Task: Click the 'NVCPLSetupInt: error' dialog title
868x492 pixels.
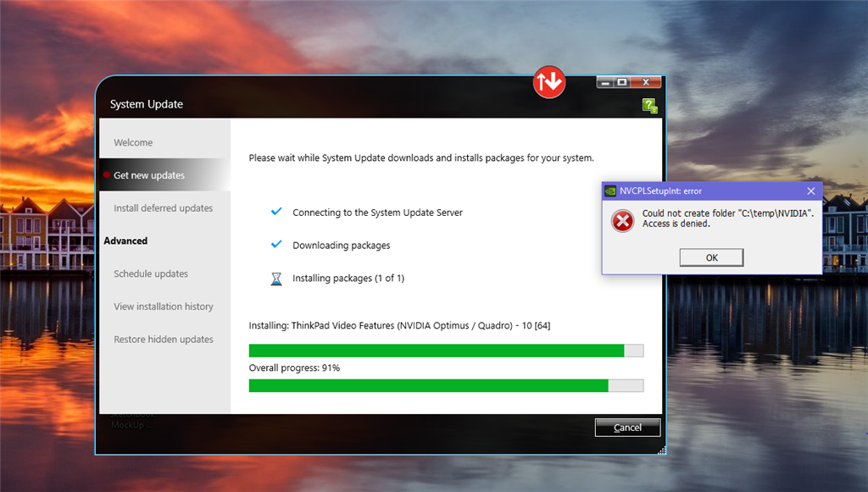Action: pos(660,191)
